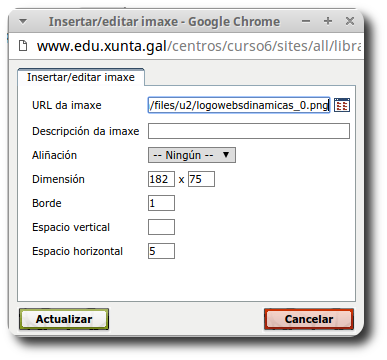Click the Espacio horizontal field
The width and height of the screenshot is (387, 360).
pyautogui.click(x=161, y=251)
